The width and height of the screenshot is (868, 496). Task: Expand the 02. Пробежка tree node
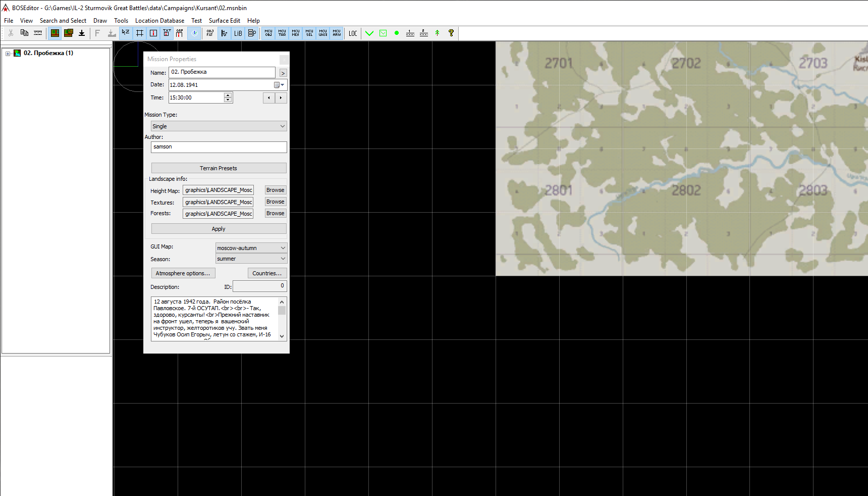(x=8, y=54)
